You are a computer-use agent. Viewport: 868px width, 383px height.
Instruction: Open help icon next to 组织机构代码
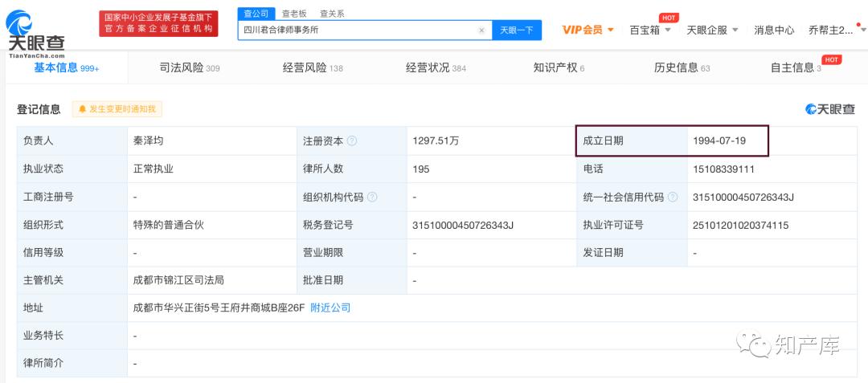372,197
